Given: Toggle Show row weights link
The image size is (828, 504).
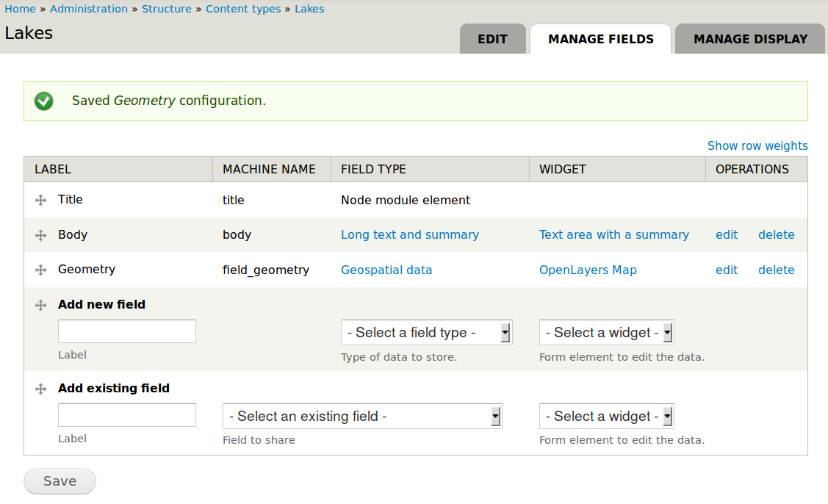Looking at the screenshot, I should 757,145.
